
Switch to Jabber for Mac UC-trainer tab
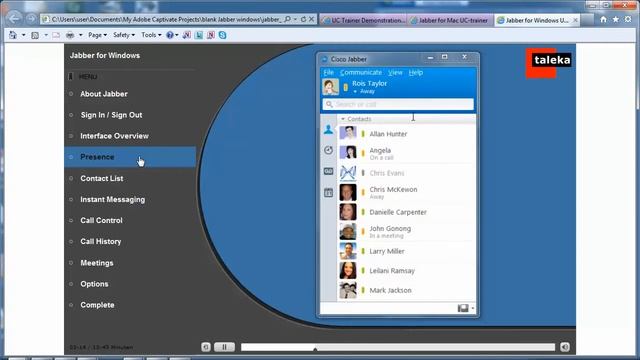tap(450, 20)
